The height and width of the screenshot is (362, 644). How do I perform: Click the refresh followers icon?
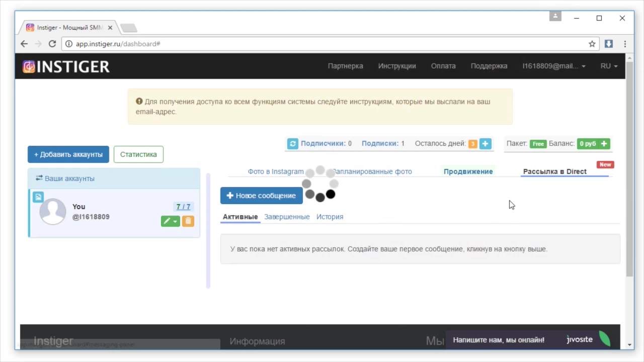click(293, 144)
